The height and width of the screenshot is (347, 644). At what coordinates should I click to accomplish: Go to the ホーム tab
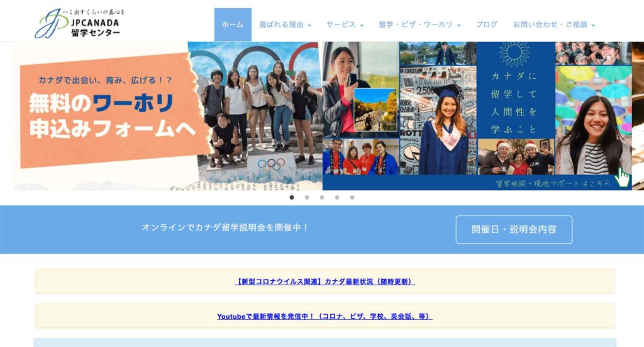click(x=233, y=25)
